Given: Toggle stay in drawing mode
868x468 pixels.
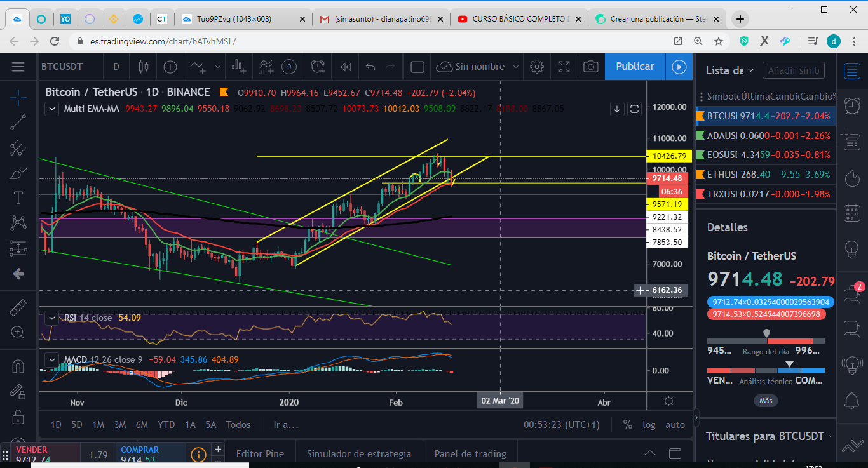Looking at the screenshot, I should click(x=18, y=392).
